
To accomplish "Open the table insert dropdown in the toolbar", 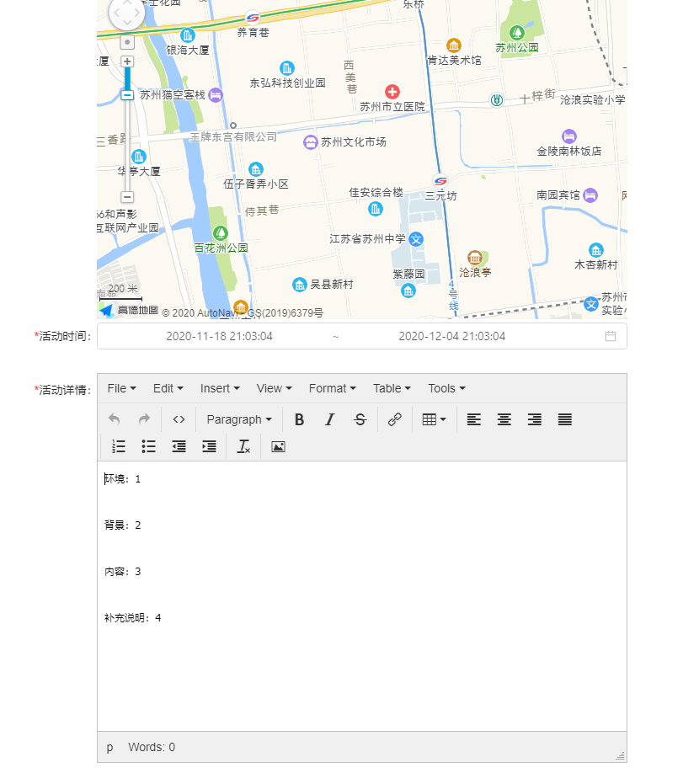I will tap(434, 419).
